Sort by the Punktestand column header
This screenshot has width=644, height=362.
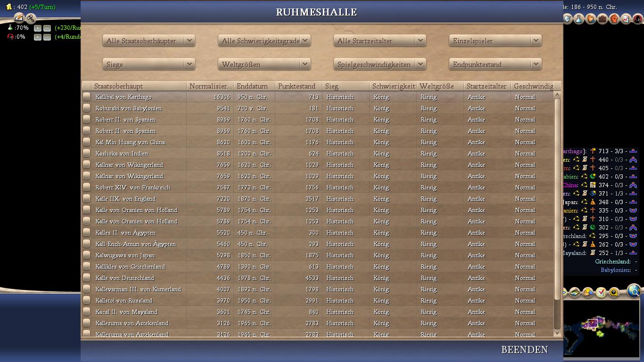[x=298, y=86]
